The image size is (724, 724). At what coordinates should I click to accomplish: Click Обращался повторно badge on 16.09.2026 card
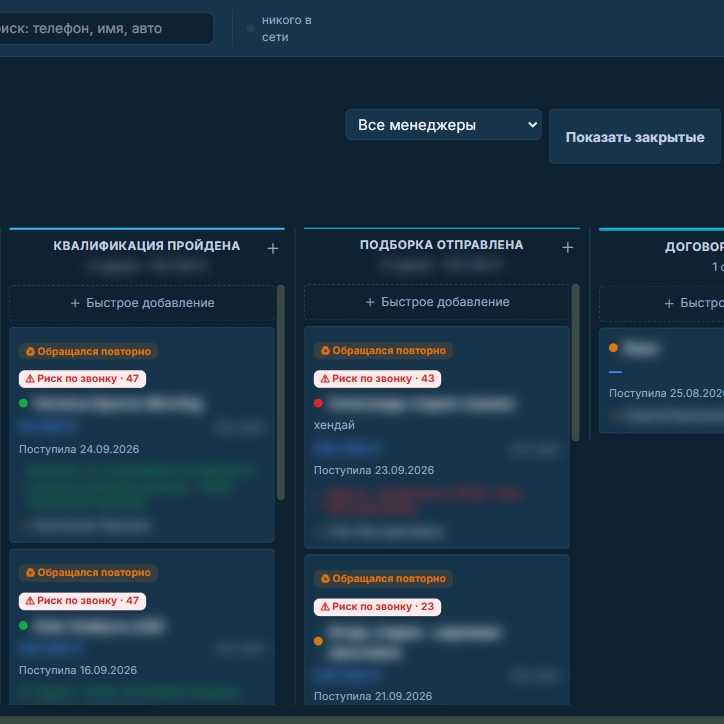point(88,573)
